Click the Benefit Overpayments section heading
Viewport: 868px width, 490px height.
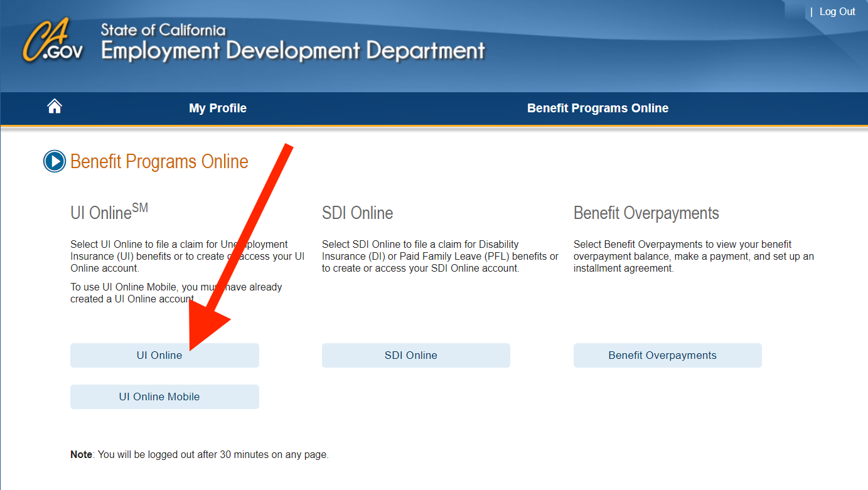pyautogui.click(x=646, y=213)
